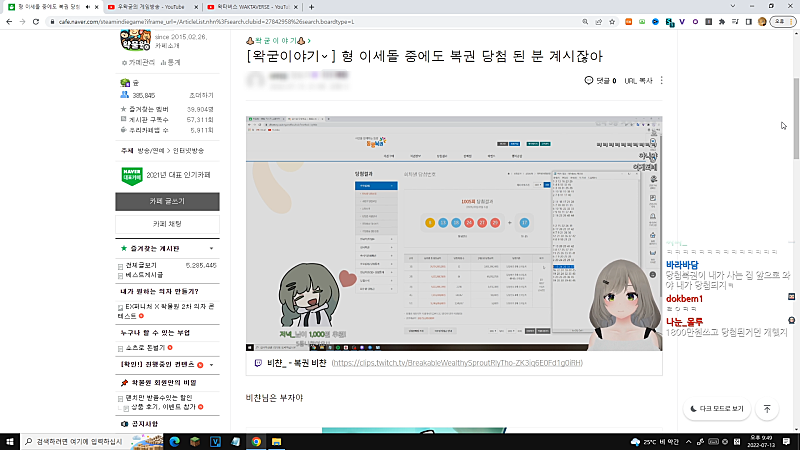800x450 pixels.
Task: Click 초대하기 next to member count
Action: point(201,95)
